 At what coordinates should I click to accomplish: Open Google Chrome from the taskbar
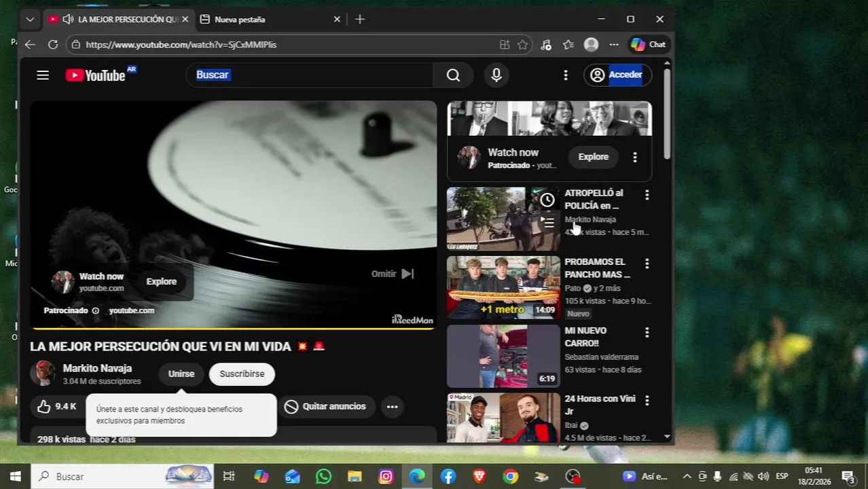click(x=511, y=477)
